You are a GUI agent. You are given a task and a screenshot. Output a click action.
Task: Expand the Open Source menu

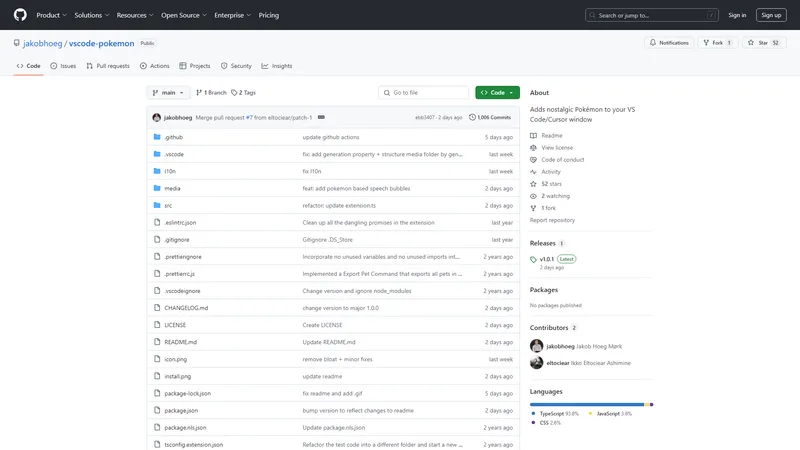tap(184, 15)
